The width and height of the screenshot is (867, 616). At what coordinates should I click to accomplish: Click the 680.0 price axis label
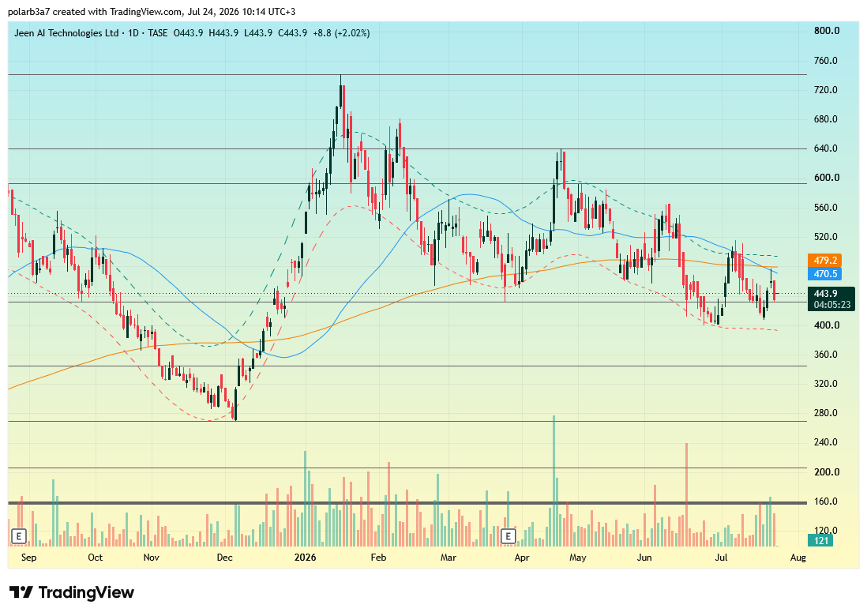point(827,119)
